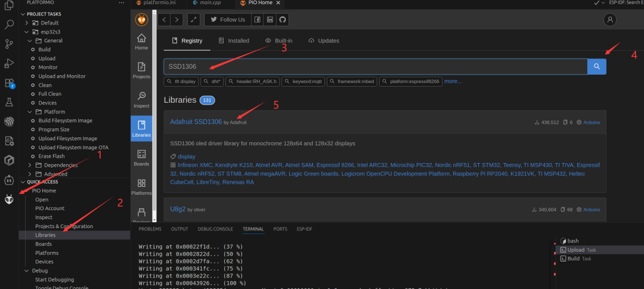Open Libraries under PIO Home quick access

(x=45, y=235)
